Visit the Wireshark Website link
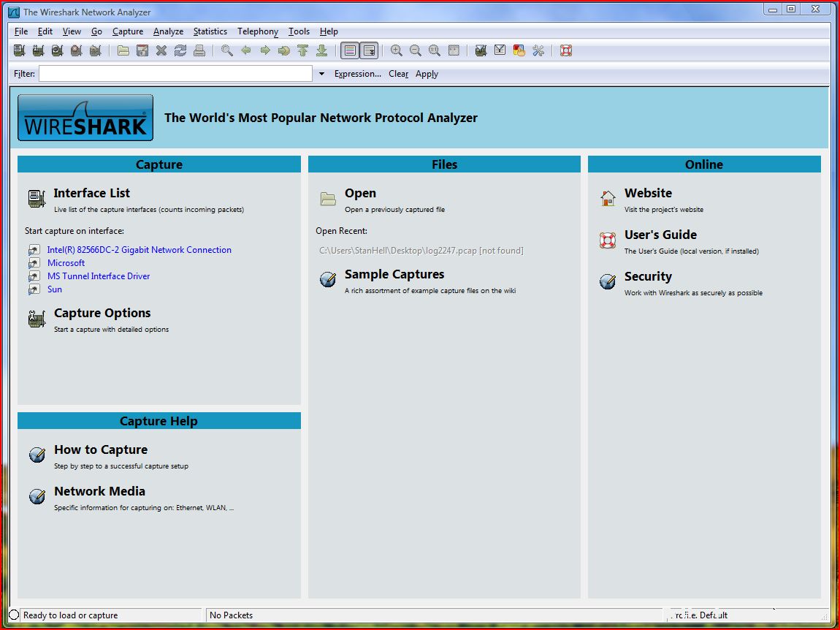The image size is (840, 630). pos(648,193)
